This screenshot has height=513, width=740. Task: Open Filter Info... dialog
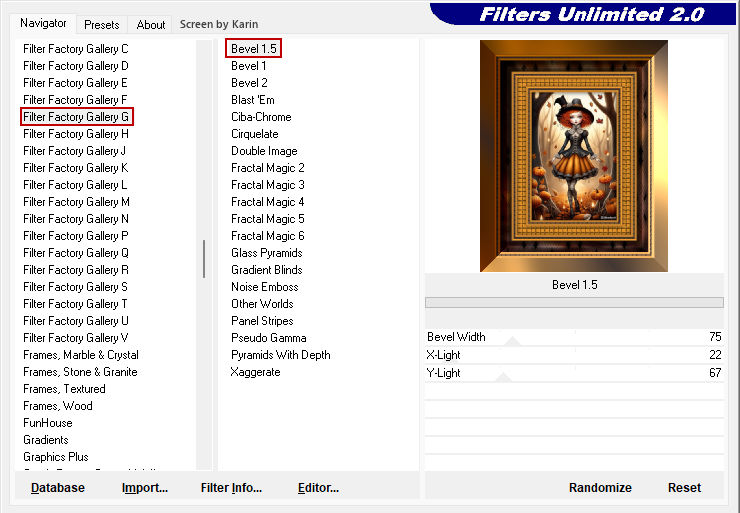(231, 488)
